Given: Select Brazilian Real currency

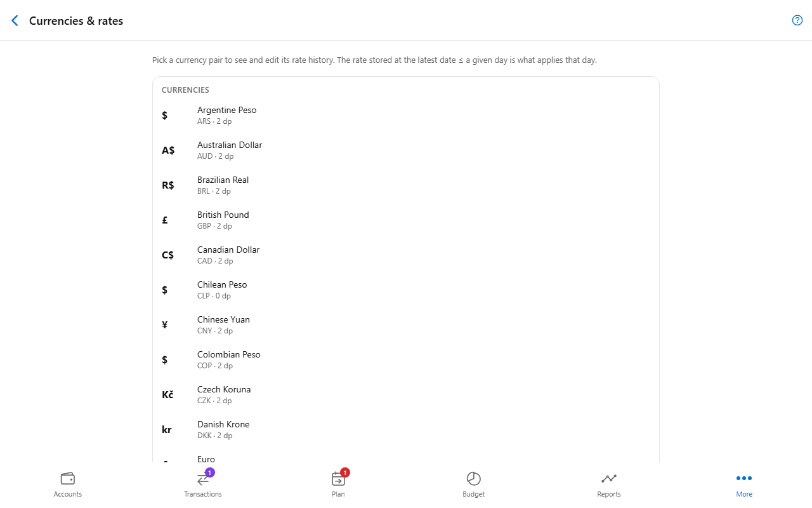Looking at the screenshot, I should click(x=406, y=185).
